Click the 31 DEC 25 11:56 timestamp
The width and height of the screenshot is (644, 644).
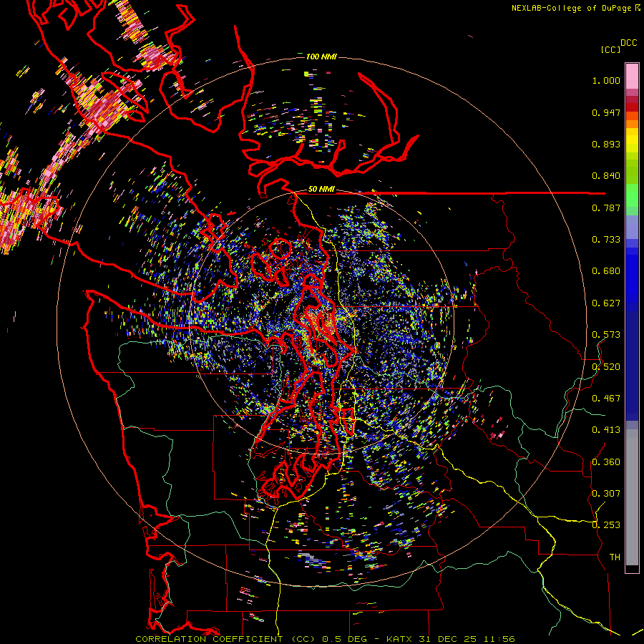tap(467, 639)
